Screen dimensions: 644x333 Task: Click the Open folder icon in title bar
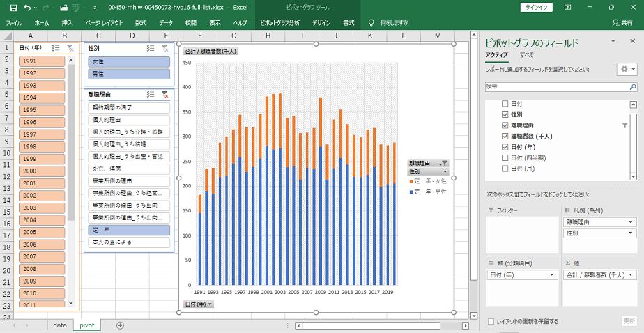click(64, 7)
